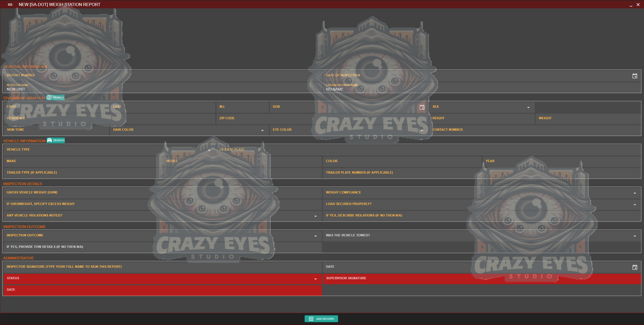644x325 pixels.
Task: Focus the Height field
Action: pyautogui.click(x=482, y=119)
